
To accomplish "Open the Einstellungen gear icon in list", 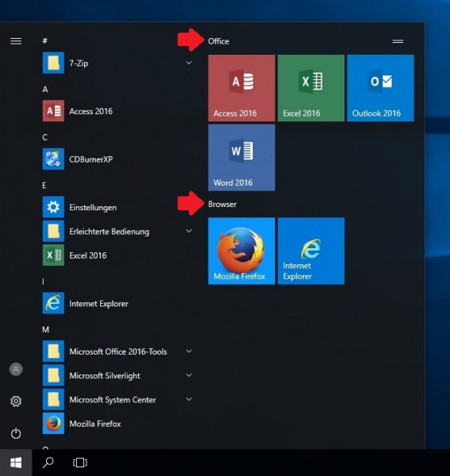I will tap(53, 207).
